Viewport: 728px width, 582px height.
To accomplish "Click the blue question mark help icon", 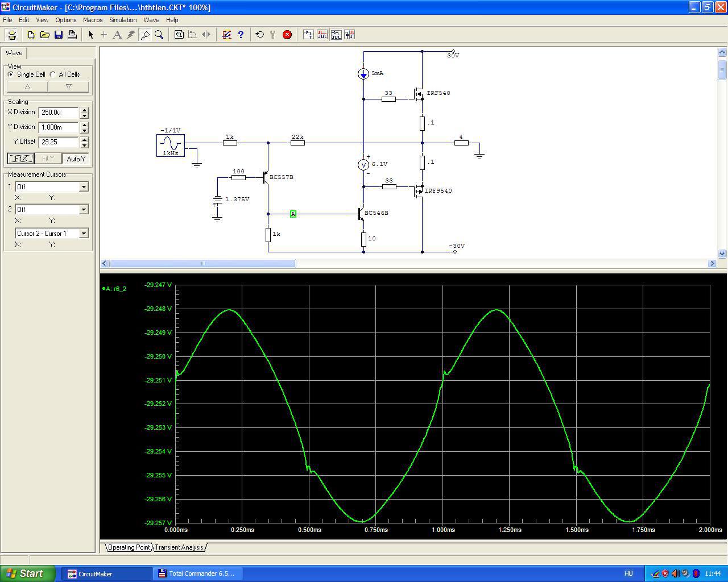I will click(241, 35).
